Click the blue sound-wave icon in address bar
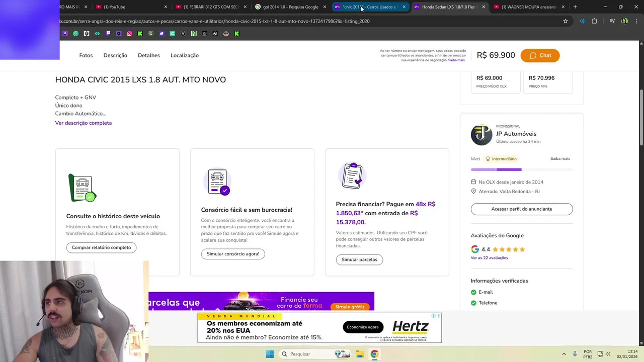Image resolution: width=644 pixels, height=362 pixels. click(582, 21)
